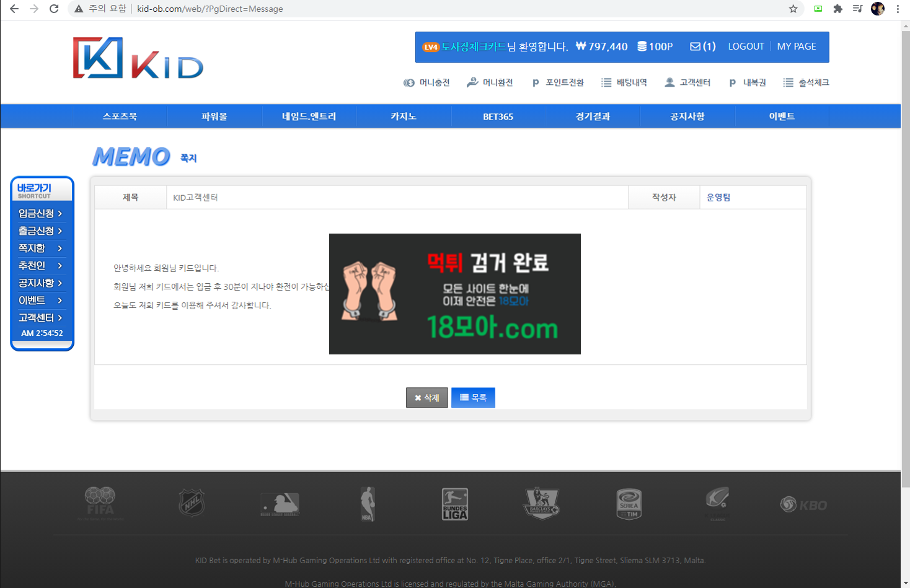Expand 출금신청 in the shortcut sidebar

coord(41,230)
